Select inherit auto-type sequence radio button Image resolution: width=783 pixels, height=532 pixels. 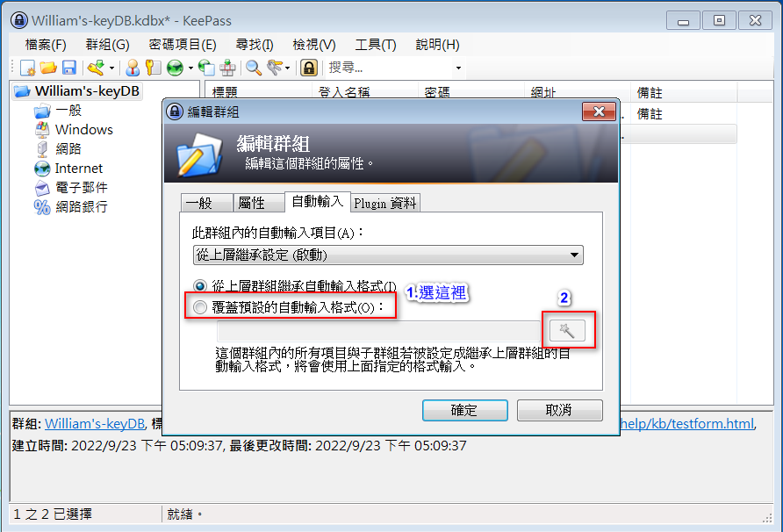[200, 285]
